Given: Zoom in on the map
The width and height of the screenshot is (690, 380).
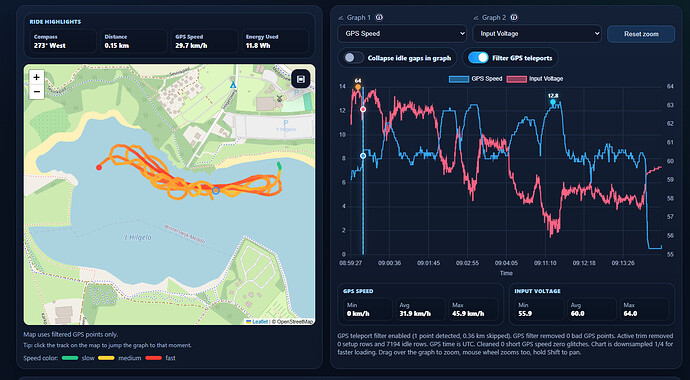Looking at the screenshot, I should pos(37,77).
